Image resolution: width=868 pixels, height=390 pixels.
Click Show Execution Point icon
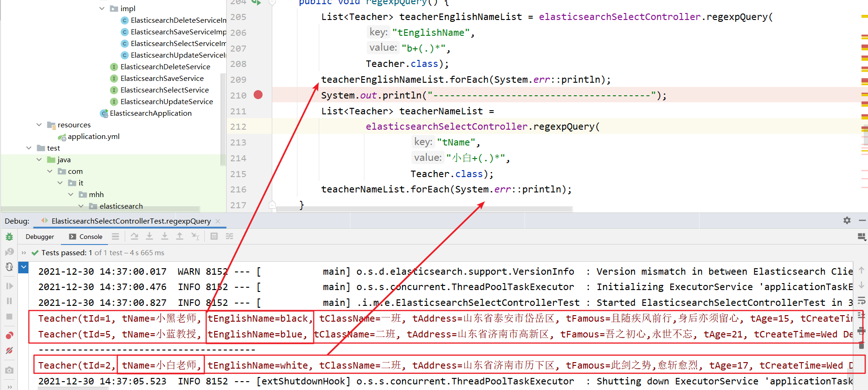point(115,237)
